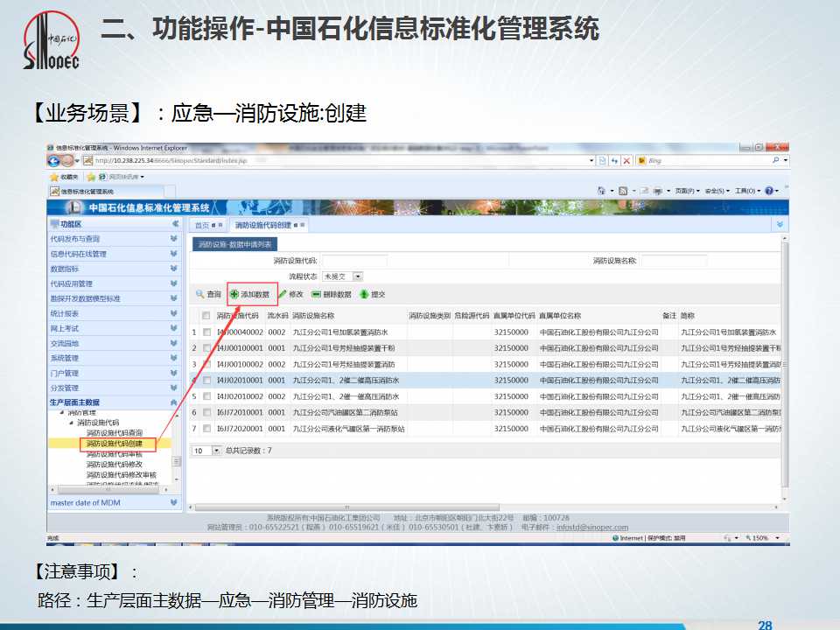Click the main content vertical scrollbar
Screen dimensions: 840x630
(785, 364)
